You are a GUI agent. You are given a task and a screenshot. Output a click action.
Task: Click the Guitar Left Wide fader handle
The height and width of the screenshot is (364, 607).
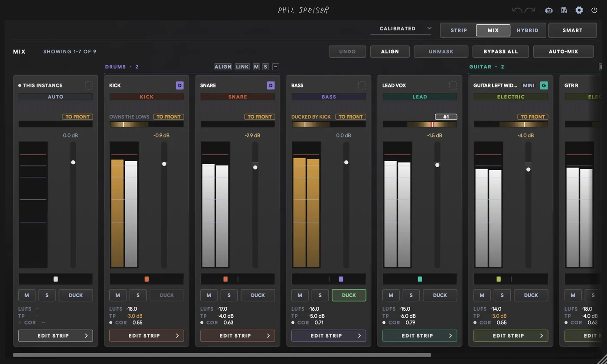[x=528, y=169]
